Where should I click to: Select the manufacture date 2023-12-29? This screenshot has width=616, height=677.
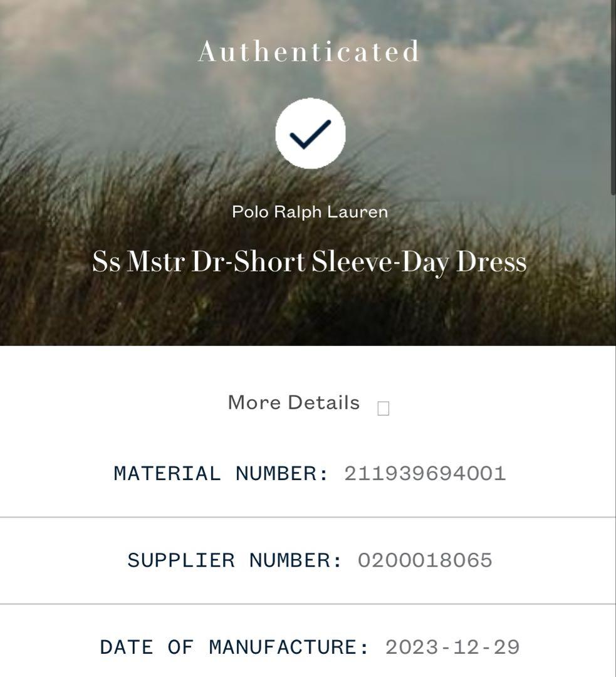coord(452,647)
